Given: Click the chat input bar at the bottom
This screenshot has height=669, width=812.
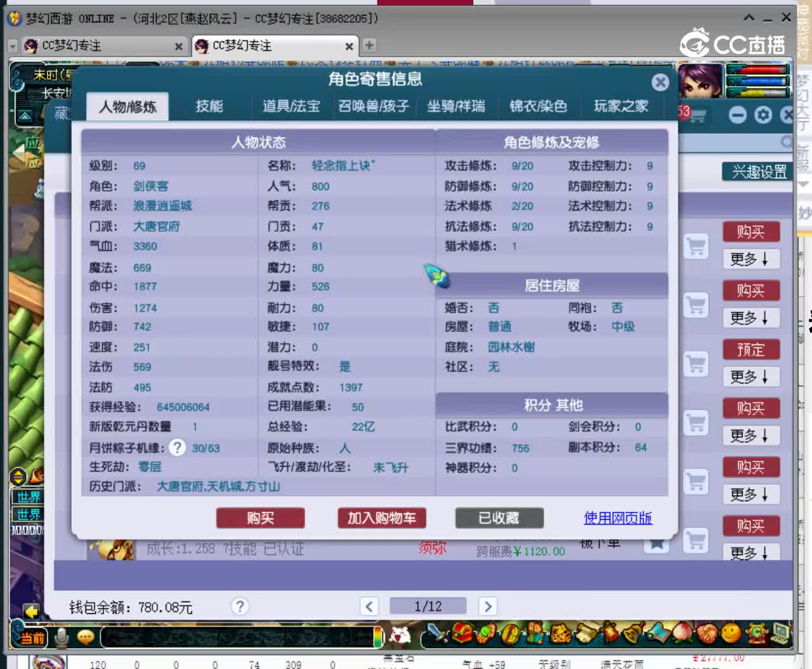Looking at the screenshot, I should point(238,637).
